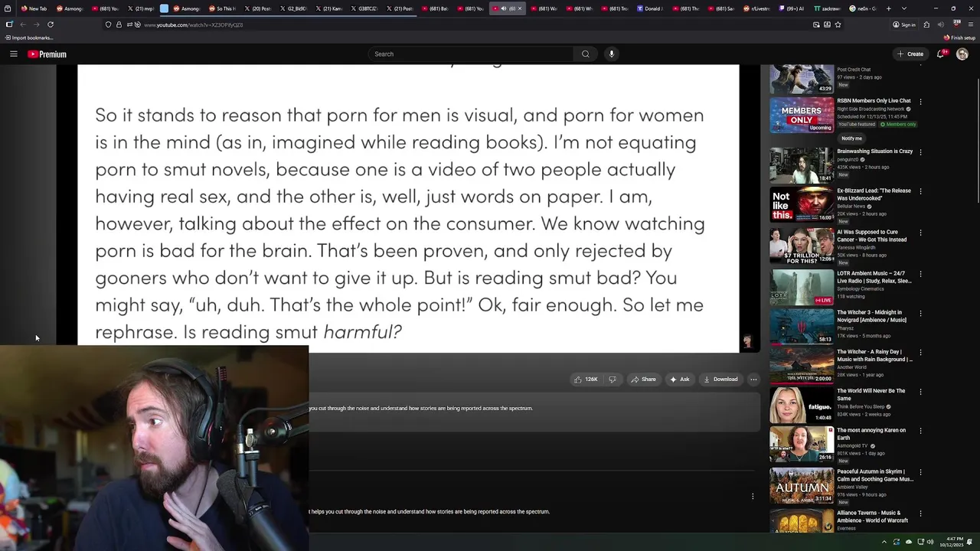Viewport: 980px width, 551px height.
Task: Open a new browser tab with plus
Action: pos(888,8)
